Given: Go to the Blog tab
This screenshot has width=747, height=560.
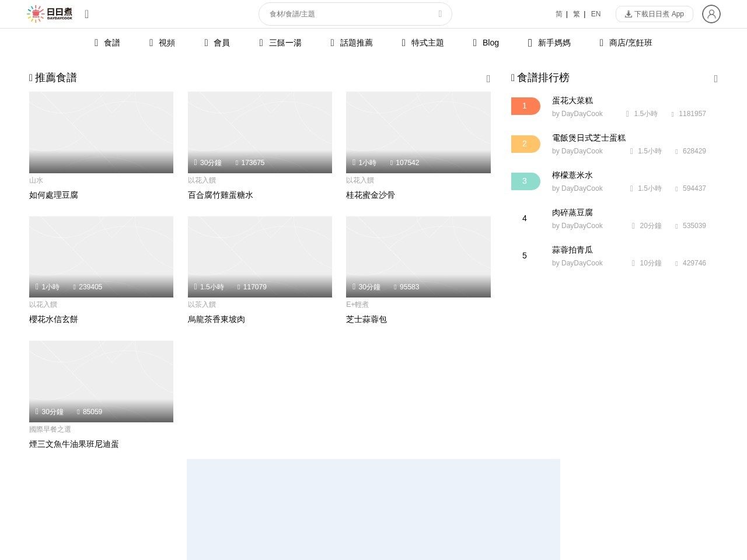Looking at the screenshot, I should click(486, 43).
